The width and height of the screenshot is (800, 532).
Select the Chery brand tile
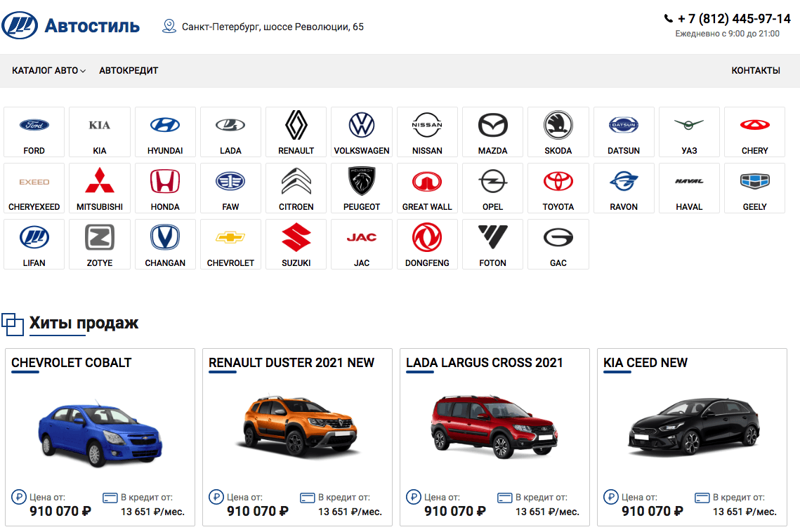coord(754,132)
